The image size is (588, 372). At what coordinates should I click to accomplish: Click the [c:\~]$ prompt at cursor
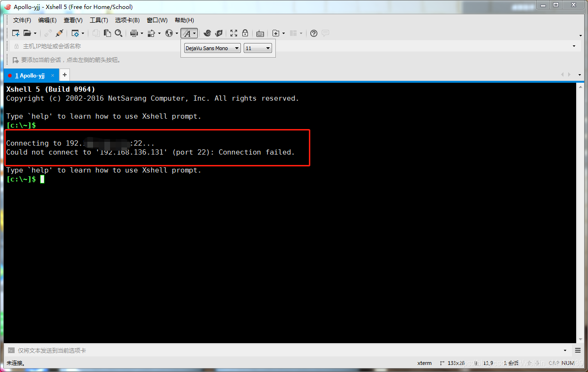pos(21,179)
